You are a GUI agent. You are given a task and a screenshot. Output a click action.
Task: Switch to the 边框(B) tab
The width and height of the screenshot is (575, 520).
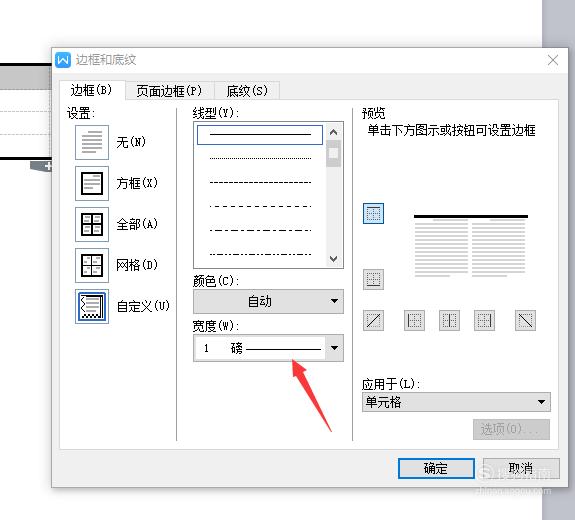coord(92,90)
